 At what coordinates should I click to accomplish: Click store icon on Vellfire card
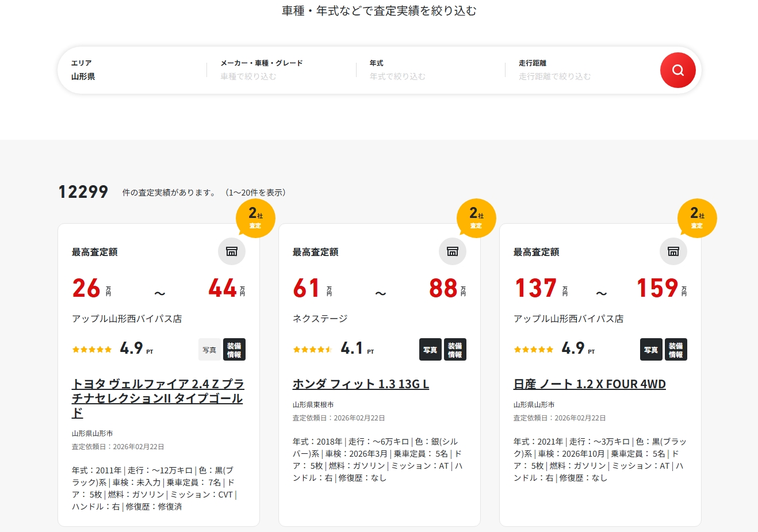coord(232,251)
